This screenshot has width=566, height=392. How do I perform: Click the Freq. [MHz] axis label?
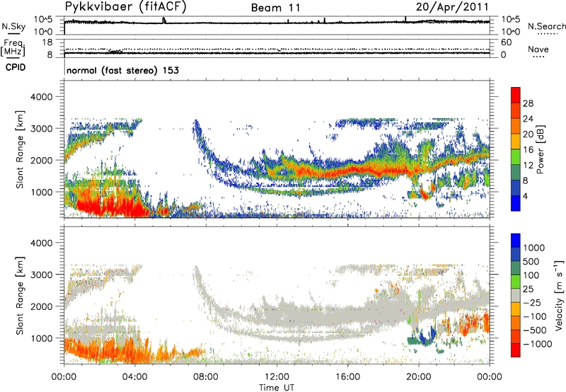pos(13,48)
